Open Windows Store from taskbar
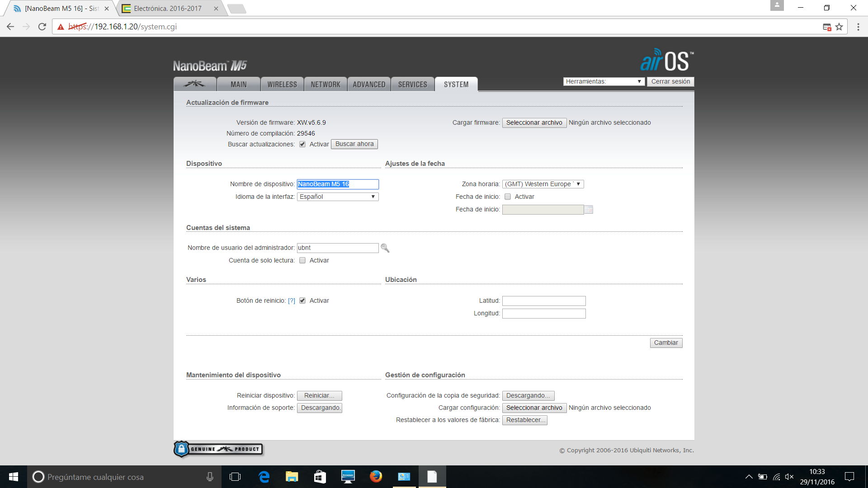Image resolution: width=868 pixels, height=488 pixels. click(320, 477)
